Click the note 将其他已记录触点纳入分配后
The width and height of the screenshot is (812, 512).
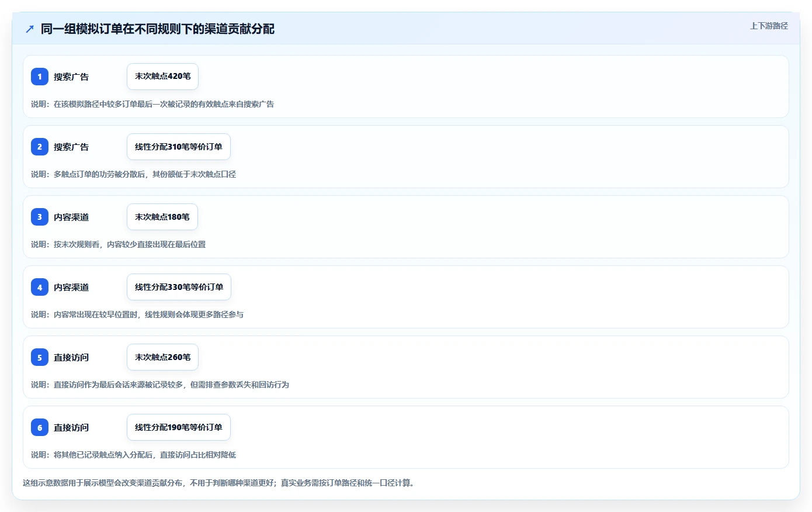click(x=134, y=455)
